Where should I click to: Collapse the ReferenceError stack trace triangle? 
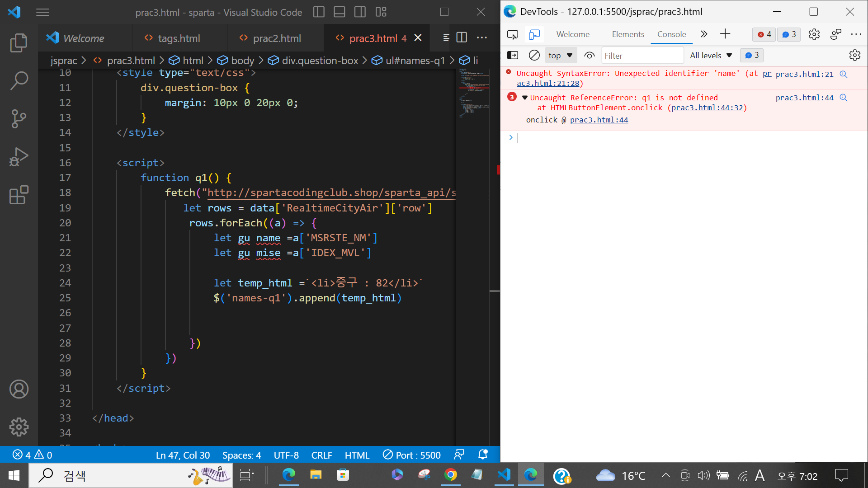pos(524,98)
